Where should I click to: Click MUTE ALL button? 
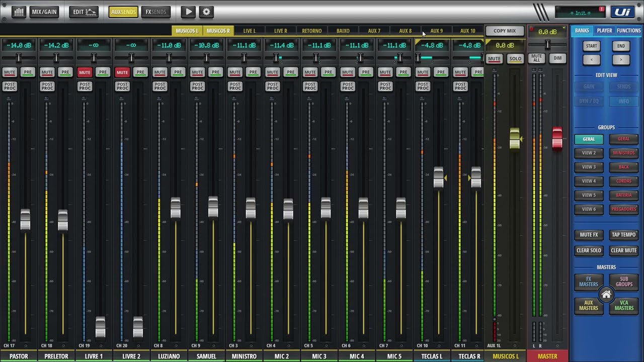tap(537, 58)
